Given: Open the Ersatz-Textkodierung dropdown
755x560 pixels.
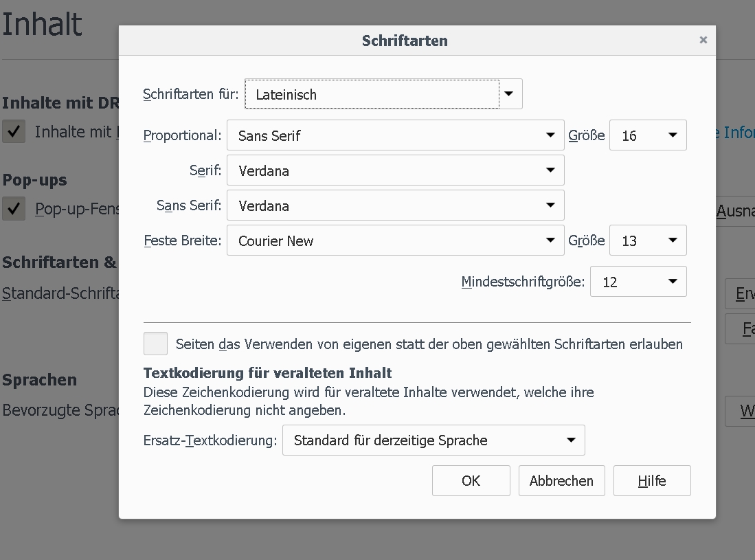Looking at the screenshot, I should tap(433, 440).
